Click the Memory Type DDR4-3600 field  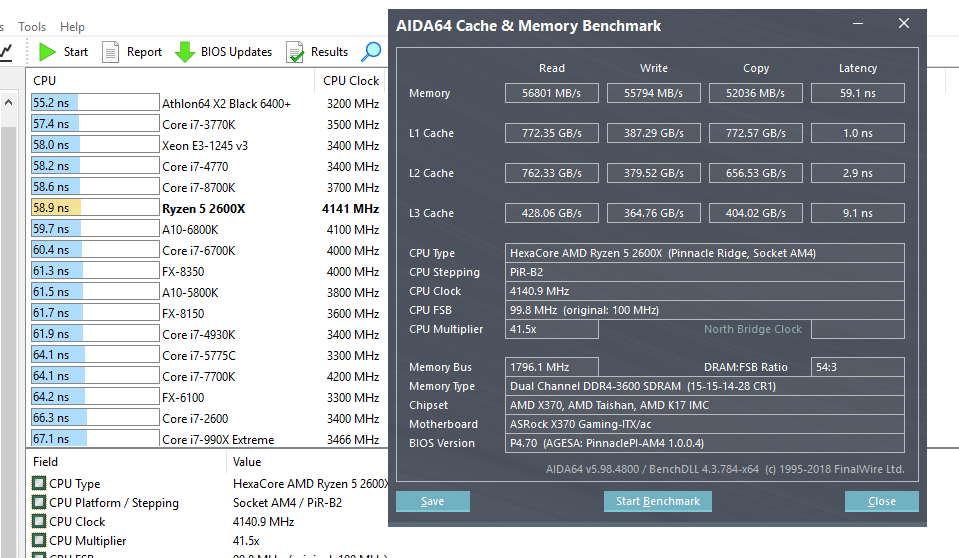click(705, 386)
